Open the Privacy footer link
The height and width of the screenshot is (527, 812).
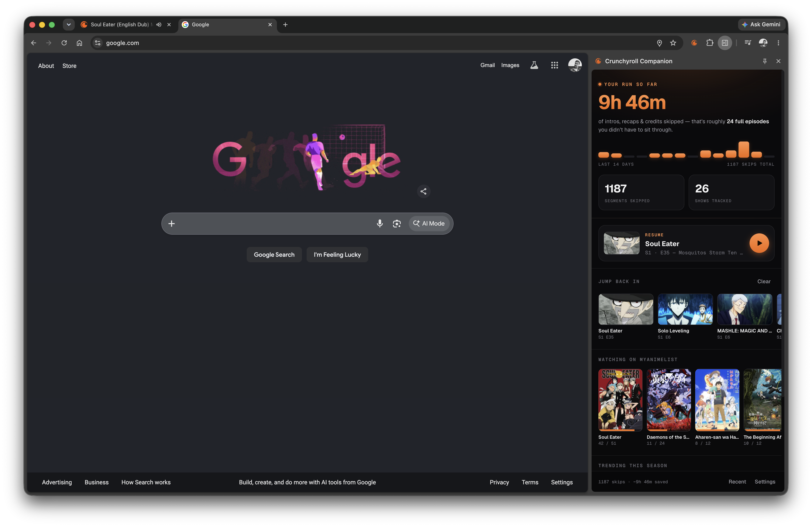click(x=499, y=482)
